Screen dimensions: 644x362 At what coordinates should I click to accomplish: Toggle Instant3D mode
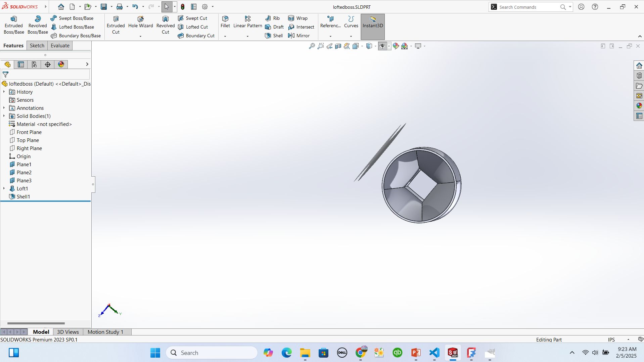click(373, 27)
